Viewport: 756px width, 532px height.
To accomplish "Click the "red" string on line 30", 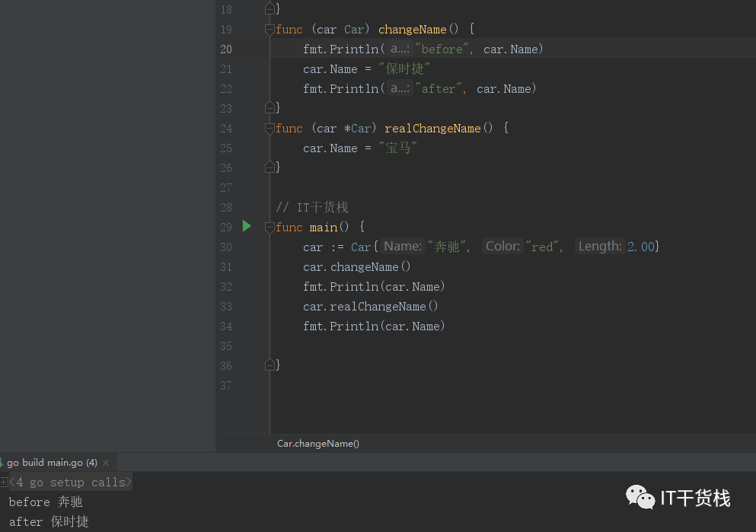I will (542, 247).
